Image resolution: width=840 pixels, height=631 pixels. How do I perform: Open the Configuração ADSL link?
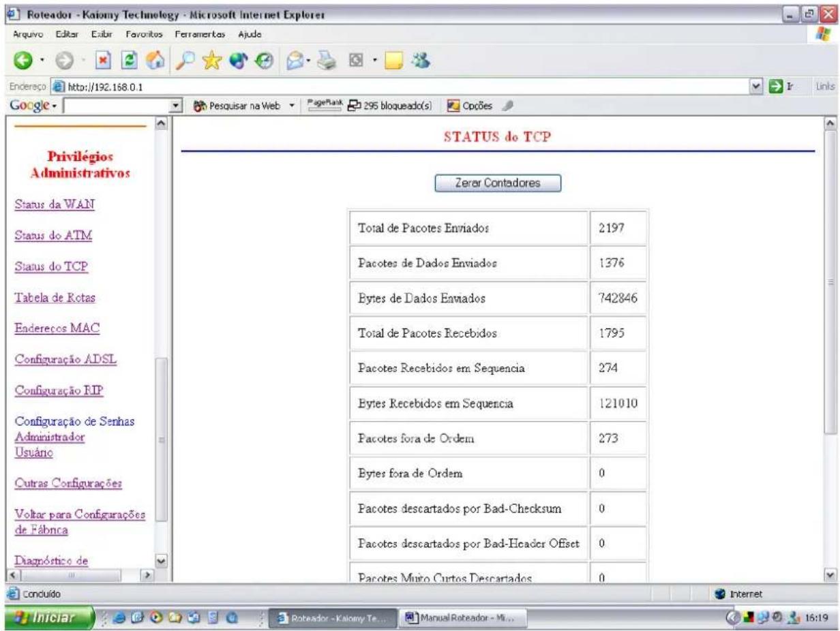65,360
